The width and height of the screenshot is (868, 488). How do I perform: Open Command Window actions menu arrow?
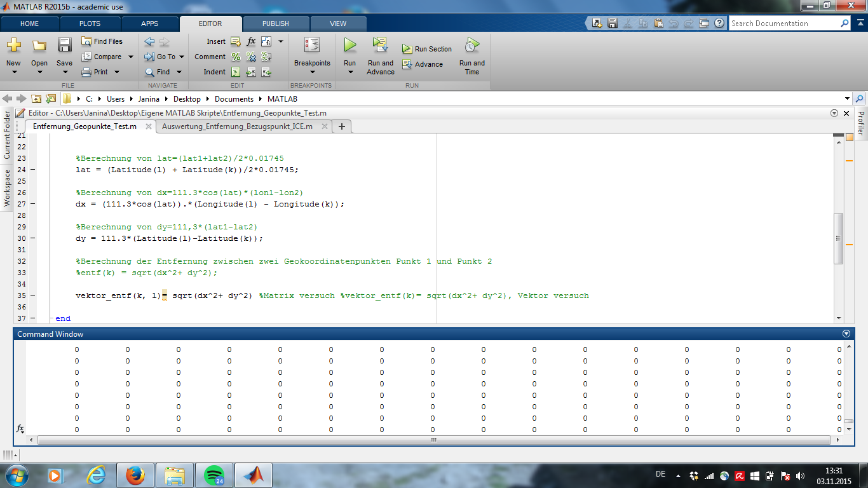(x=846, y=334)
